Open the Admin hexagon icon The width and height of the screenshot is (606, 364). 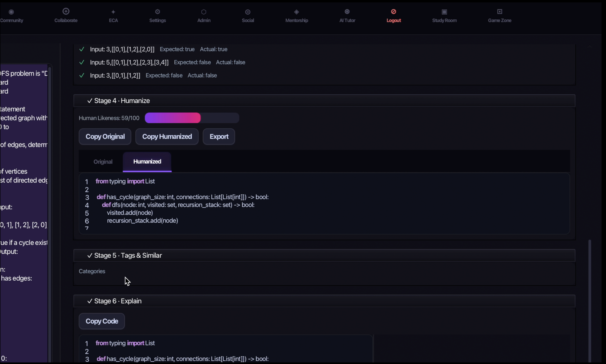pos(204,12)
